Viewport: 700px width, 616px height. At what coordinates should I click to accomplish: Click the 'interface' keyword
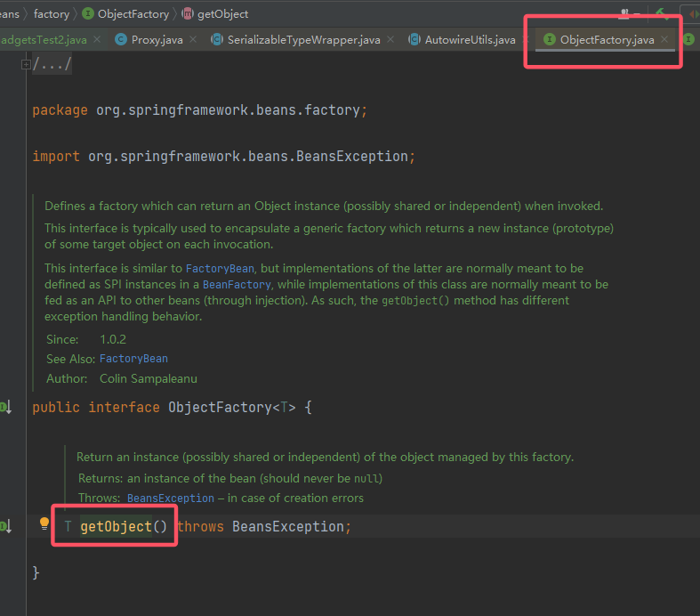[x=124, y=408]
